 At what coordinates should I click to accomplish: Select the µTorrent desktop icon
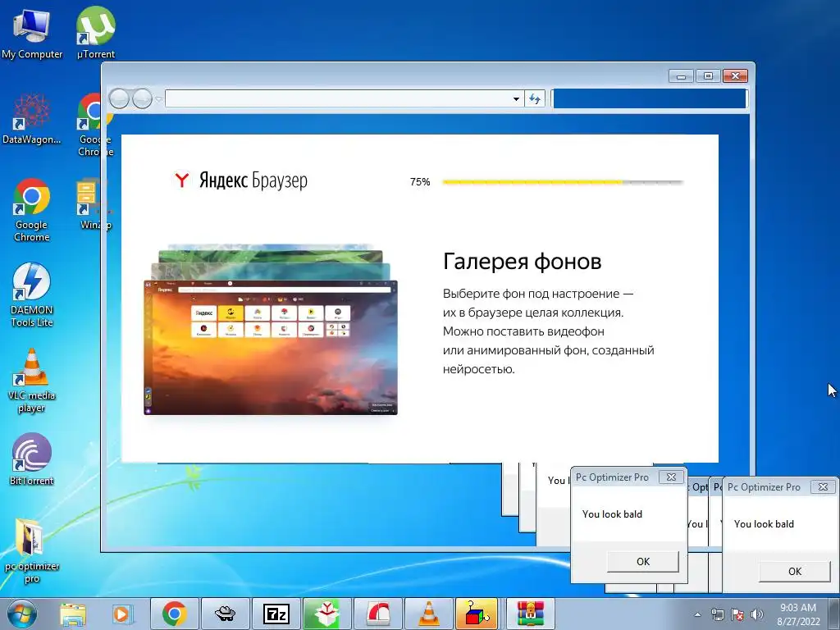pyautogui.click(x=95, y=33)
